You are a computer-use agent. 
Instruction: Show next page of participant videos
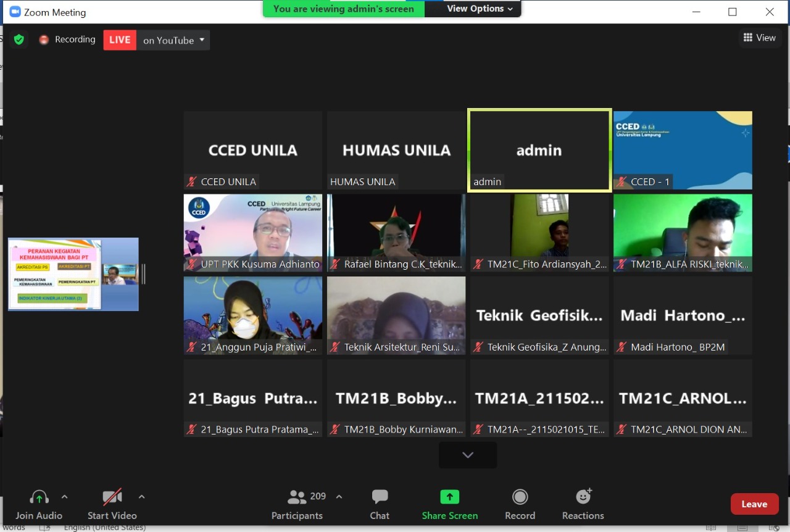coord(467,455)
